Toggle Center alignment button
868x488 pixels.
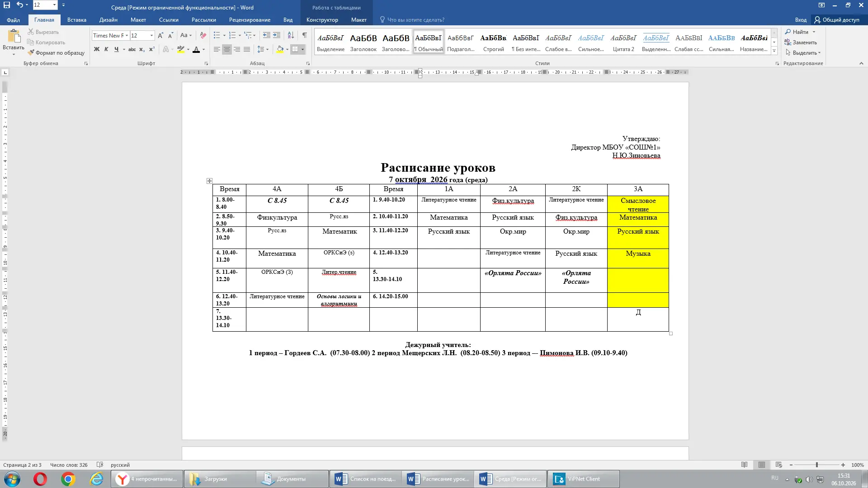pos(227,49)
